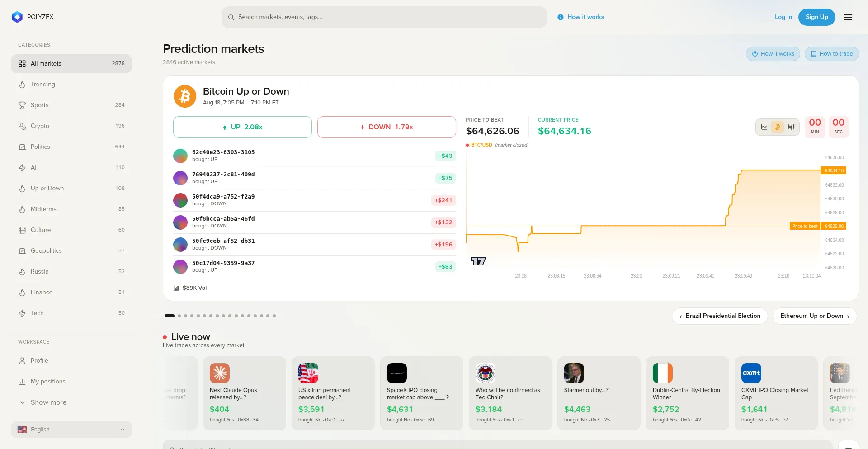The image size is (868, 449).
Task: Click the Price to beat chart marker
Action: pyautogui.click(x=805, y=226)
